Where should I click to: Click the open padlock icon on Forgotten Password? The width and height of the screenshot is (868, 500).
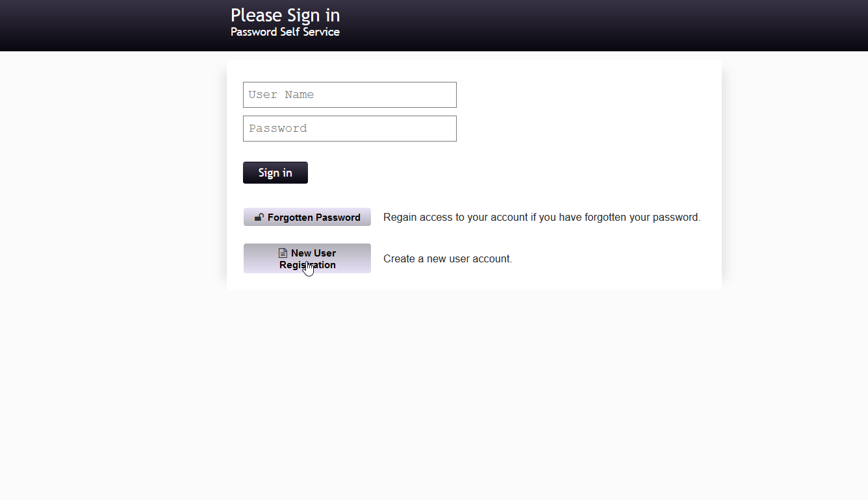pyautogui.click(x=259, y=218)
